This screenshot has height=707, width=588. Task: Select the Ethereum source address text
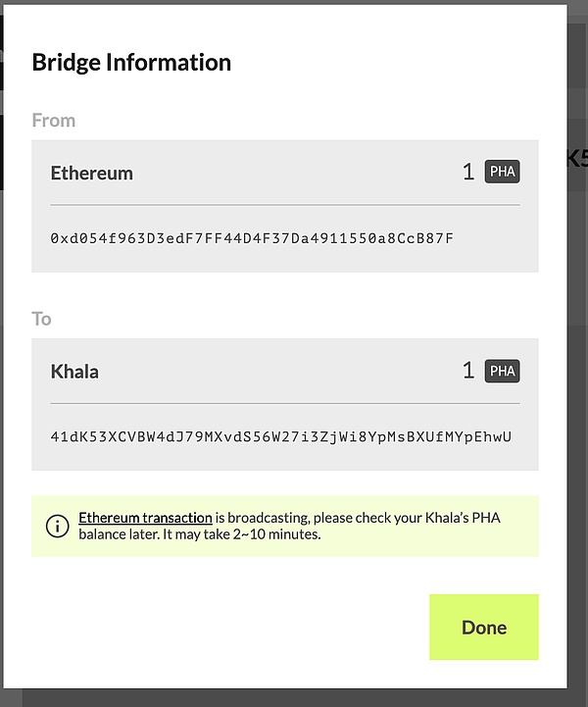(x=252, y=238)
